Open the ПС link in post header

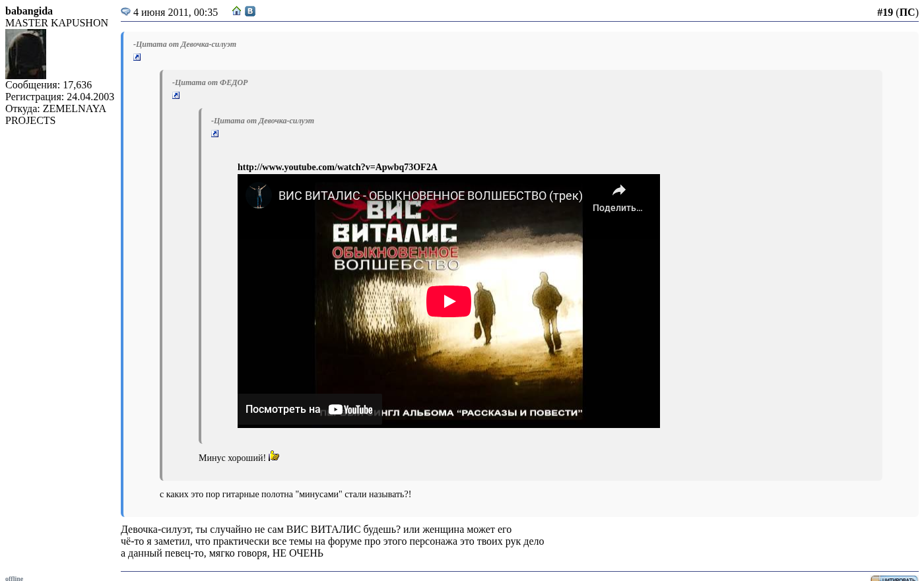[x=907, y=13]
